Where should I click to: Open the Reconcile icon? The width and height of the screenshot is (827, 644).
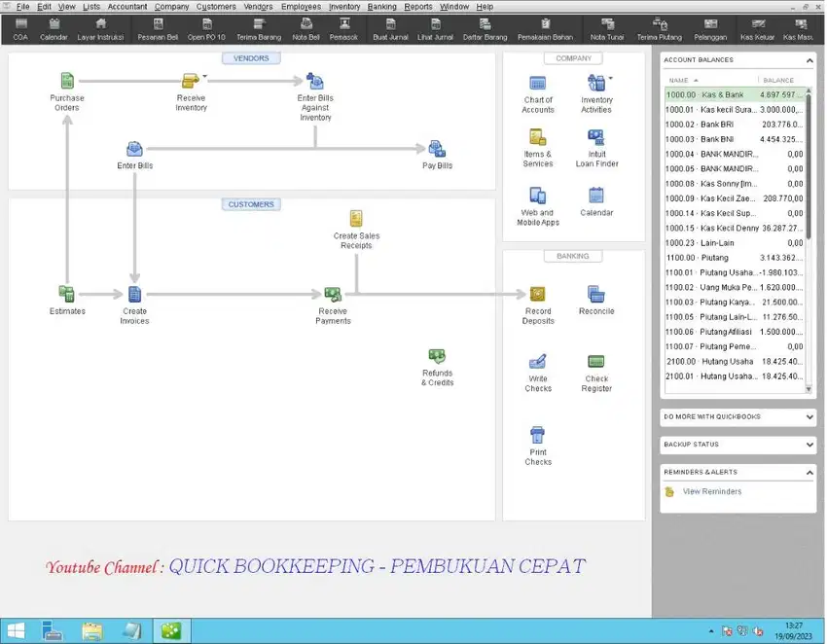click(x=596, y=295)
